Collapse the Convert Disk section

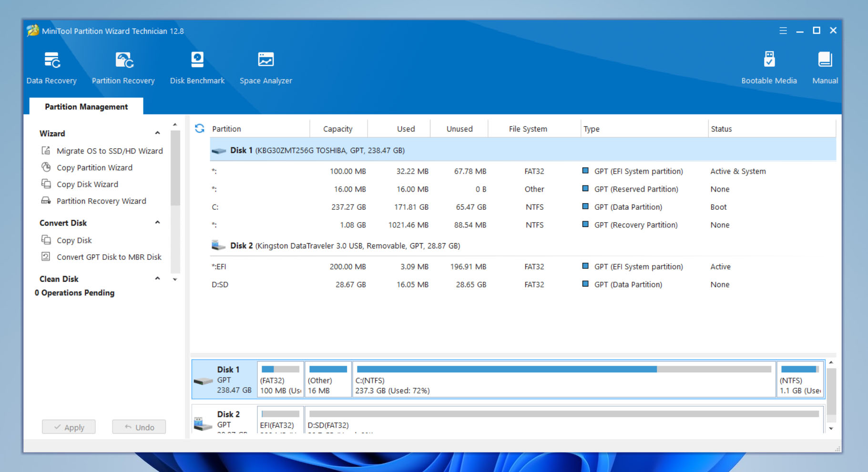click(157, 223)
